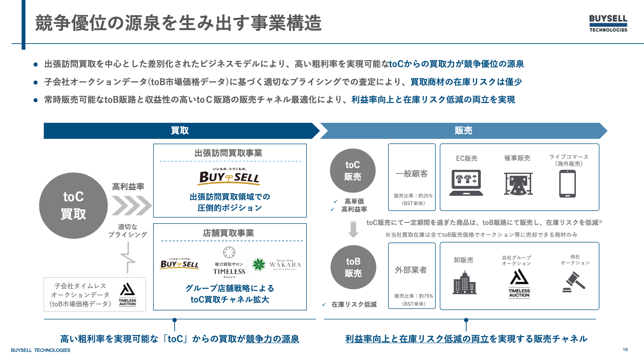The height and width of the screenshot is (362, 644).
Task: Click underlined 利益率向上と在庫リスク低減の両立 at bottom
Action: tap(417, 339)
